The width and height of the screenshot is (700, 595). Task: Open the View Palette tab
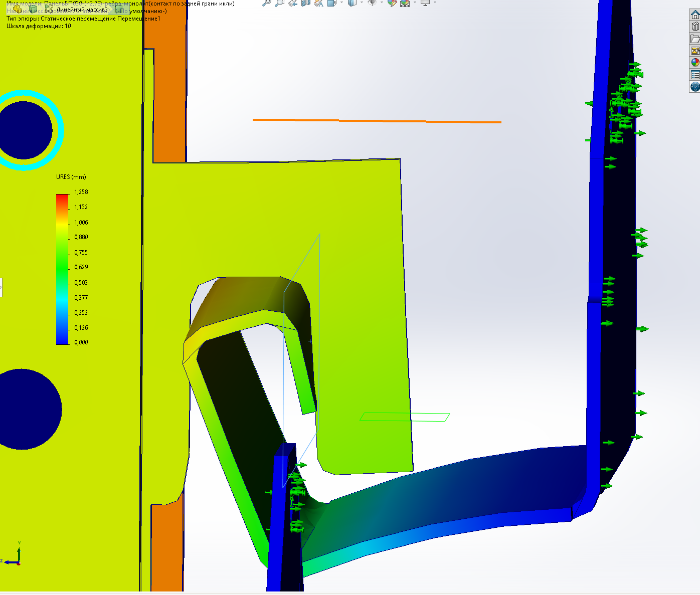point(694,51)
